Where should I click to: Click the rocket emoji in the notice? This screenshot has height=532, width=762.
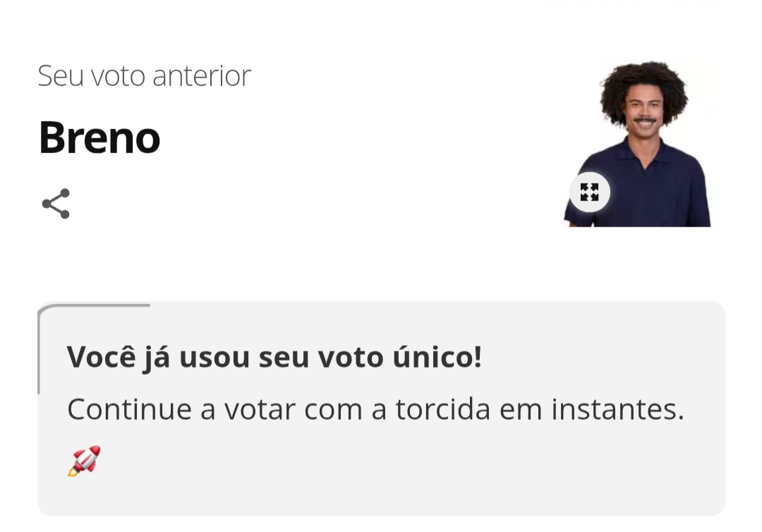click(84, 461)
